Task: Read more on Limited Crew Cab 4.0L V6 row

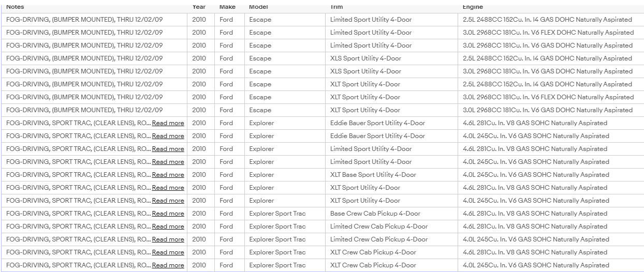Action: tap(168, 239)
